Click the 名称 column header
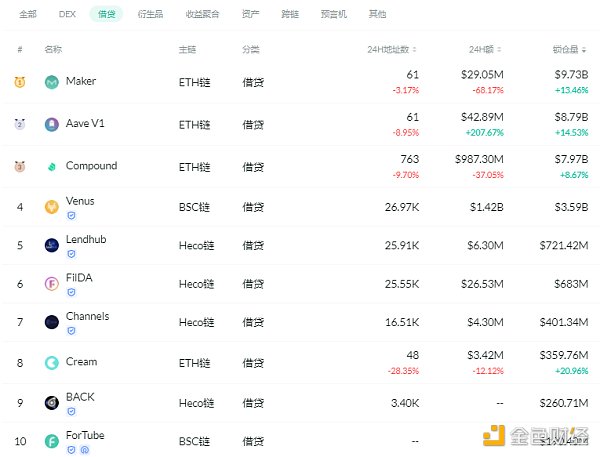The image size is (600, 457). click(x=53, y=49)
